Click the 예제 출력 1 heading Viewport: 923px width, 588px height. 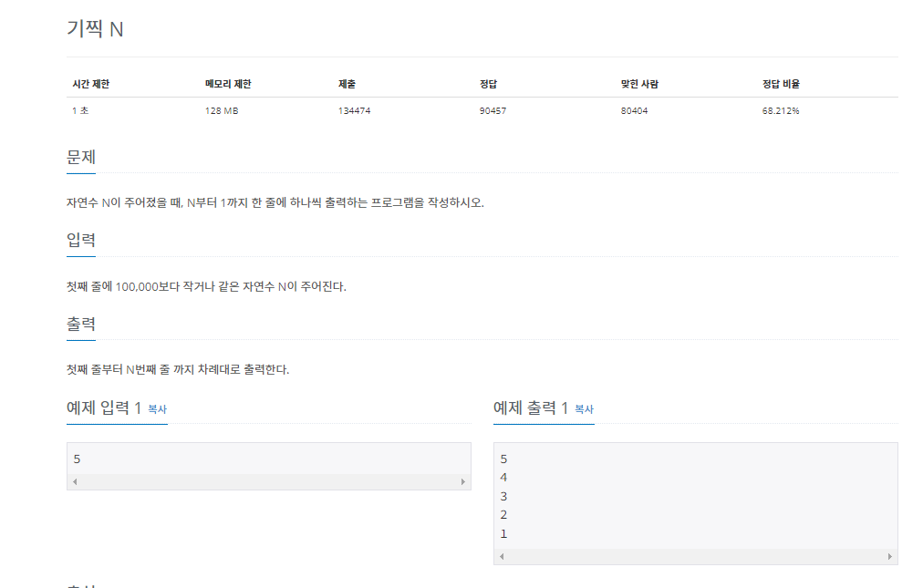(x=531, y=407)
